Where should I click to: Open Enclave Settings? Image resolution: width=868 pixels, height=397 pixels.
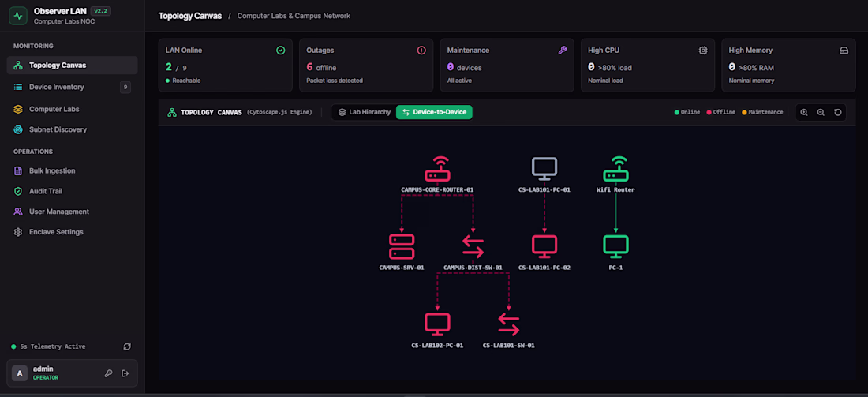tap(72, 232)
